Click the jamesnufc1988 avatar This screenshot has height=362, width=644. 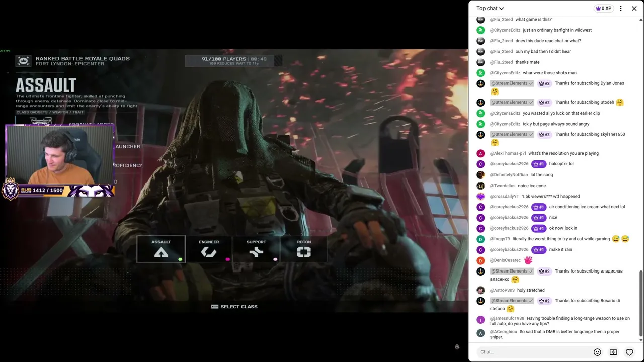pos(480,319)
